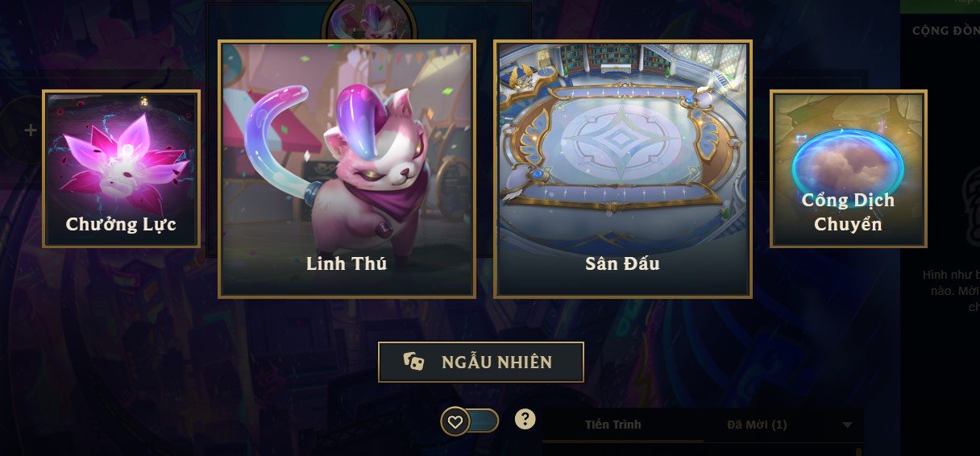Switch to the Tiến Trình tab
This screenshot has height=456, width=980.
coord(613,425)
